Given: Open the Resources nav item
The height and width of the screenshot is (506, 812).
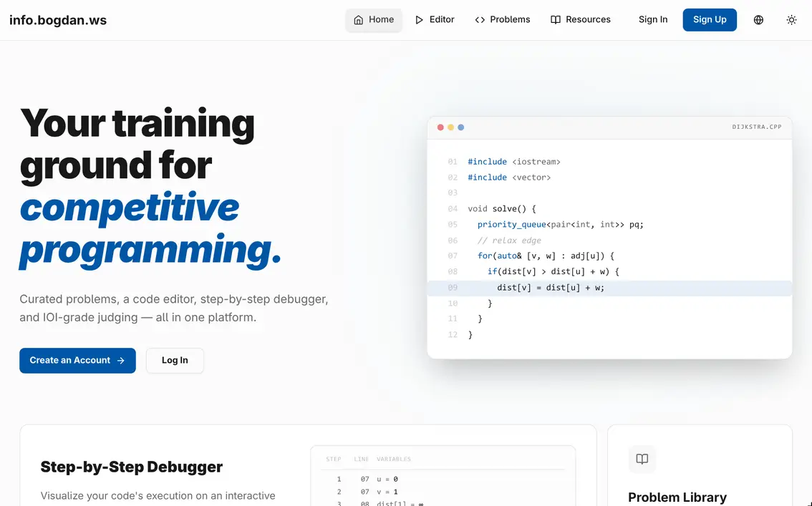Looking at the screenshot, I should click(x=581, y=19).
